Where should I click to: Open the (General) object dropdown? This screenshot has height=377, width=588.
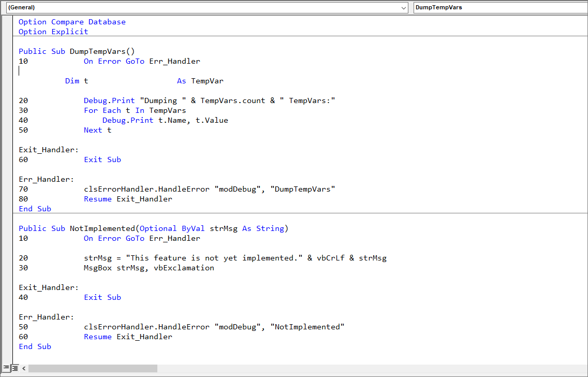(x=207, y=7)
